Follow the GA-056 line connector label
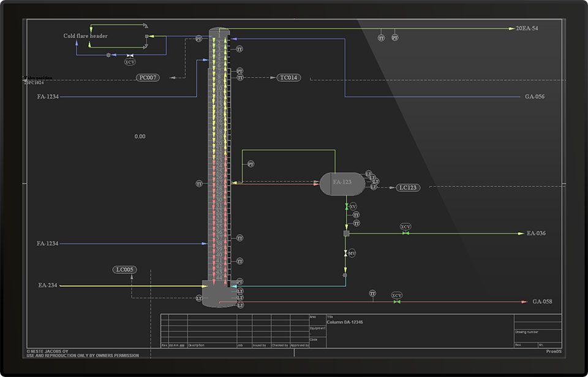 (x=534, y=97)
